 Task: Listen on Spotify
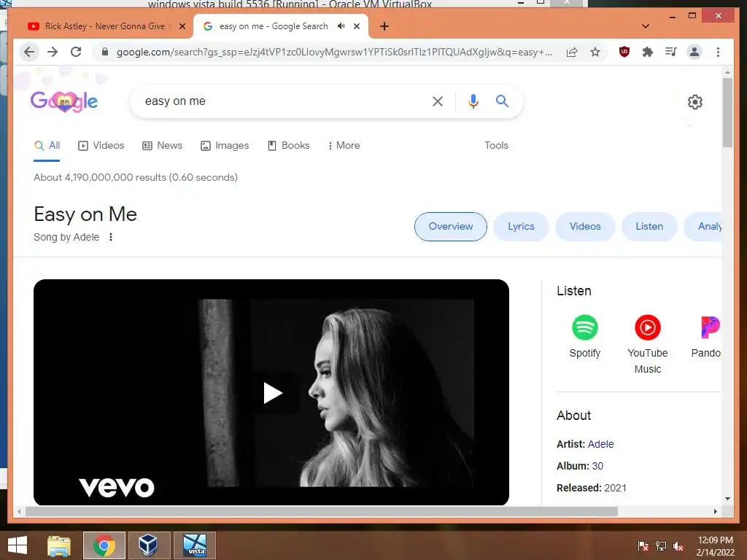tap(585, 337)
